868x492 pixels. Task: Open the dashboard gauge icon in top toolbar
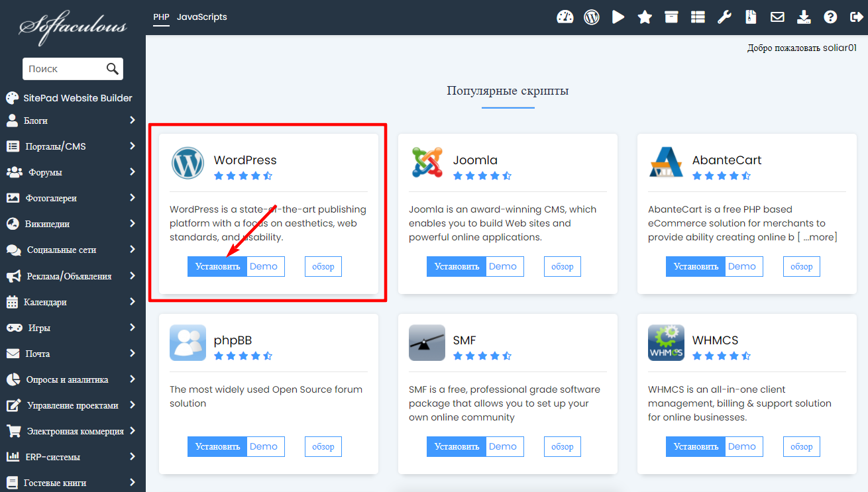[565, 17]
